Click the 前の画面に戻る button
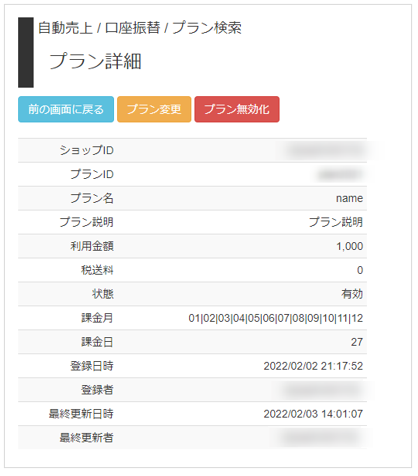 pos(66,109)
